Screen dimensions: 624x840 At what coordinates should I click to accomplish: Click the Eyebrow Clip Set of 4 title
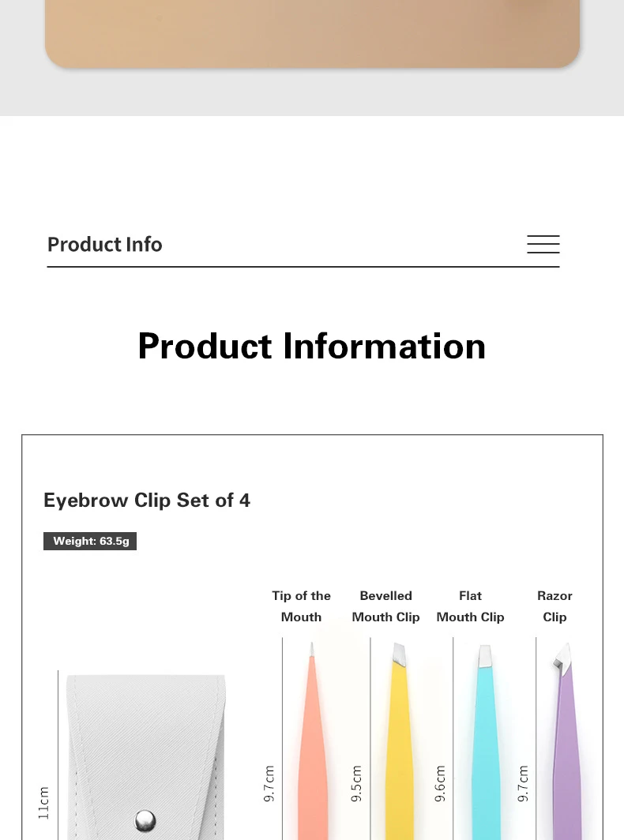pyautogui.click(x=147, y=501)
